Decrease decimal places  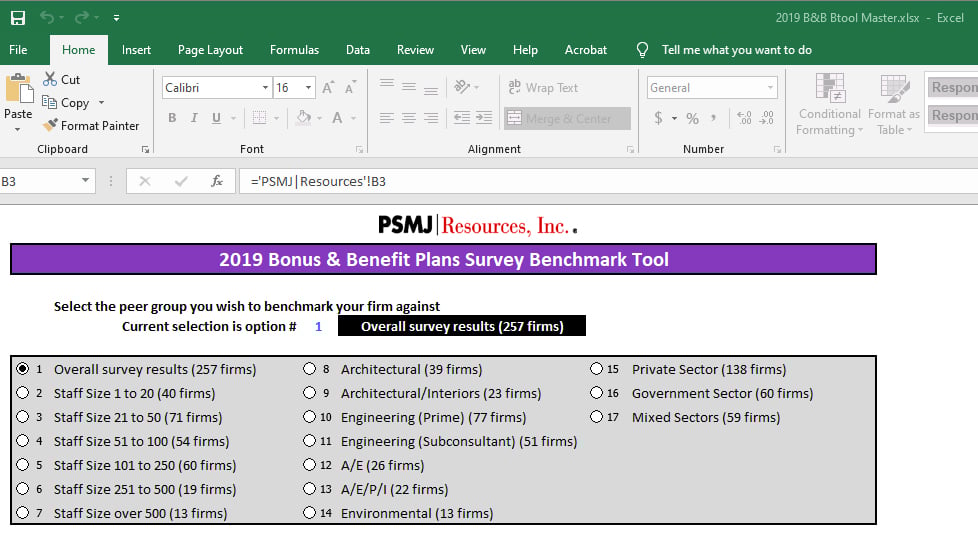767,118
